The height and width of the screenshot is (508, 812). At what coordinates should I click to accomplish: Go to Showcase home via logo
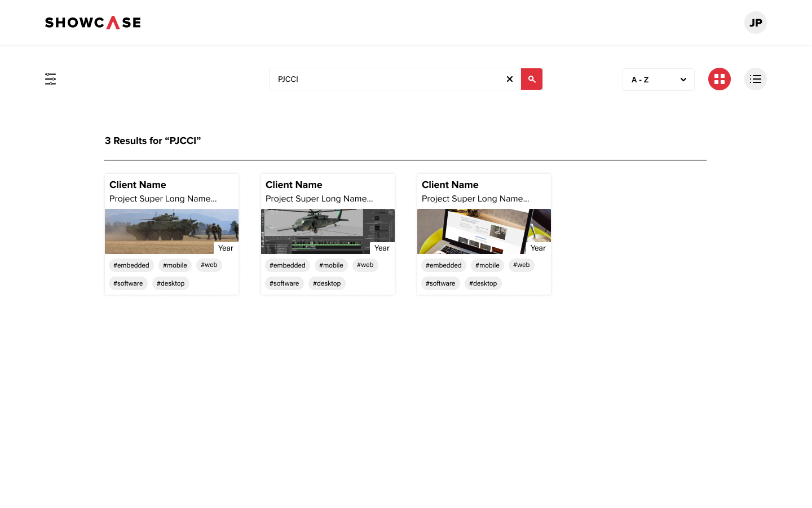click(x=93, y=23)
